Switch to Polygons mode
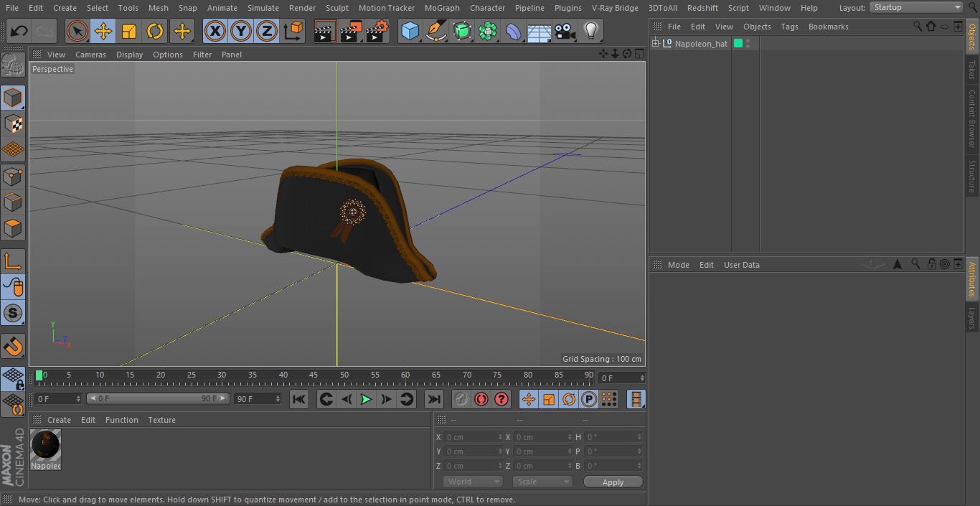Image resolution: width=980 pixels, height=506 pixels. coord(13,228)
